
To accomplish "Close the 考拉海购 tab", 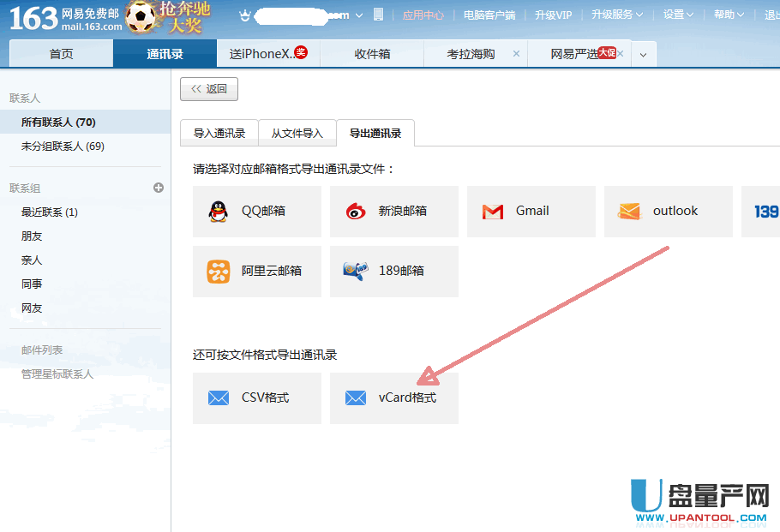I will tap(515, 54).
